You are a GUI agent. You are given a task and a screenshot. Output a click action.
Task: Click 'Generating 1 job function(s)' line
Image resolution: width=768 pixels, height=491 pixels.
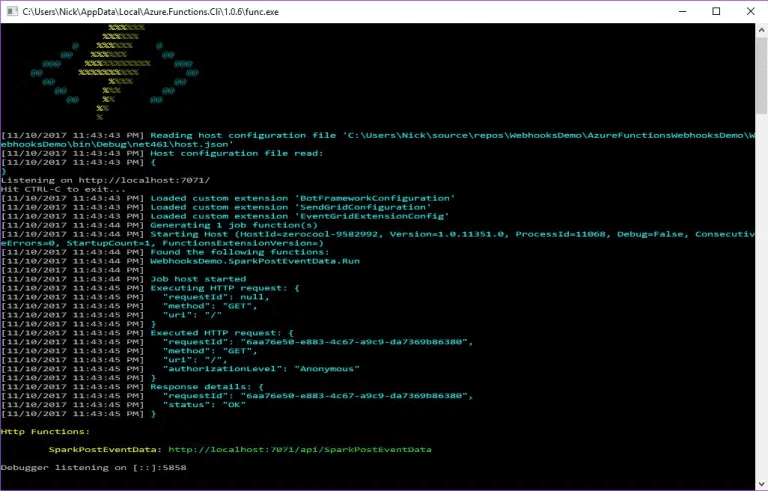point(234,225)
